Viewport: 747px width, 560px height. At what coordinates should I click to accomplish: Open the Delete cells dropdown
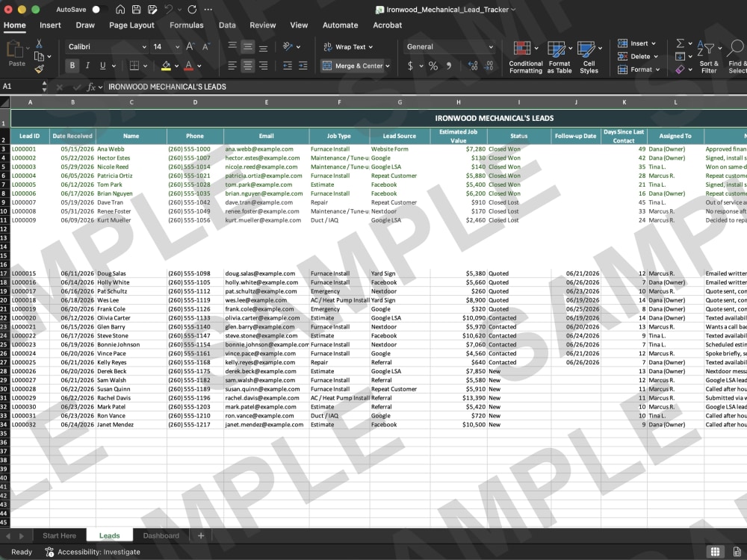click(x=638, y=56)
